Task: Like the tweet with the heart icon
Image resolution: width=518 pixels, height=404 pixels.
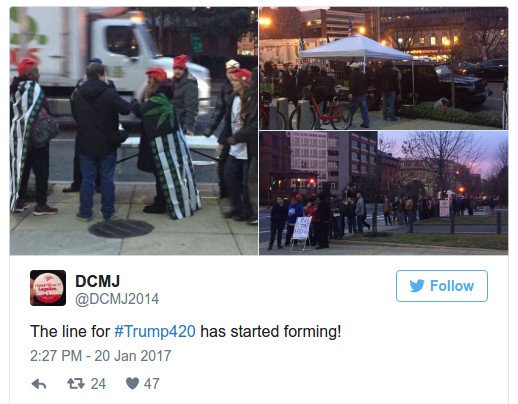Action: pyautogui.click(x=132, y=384)
